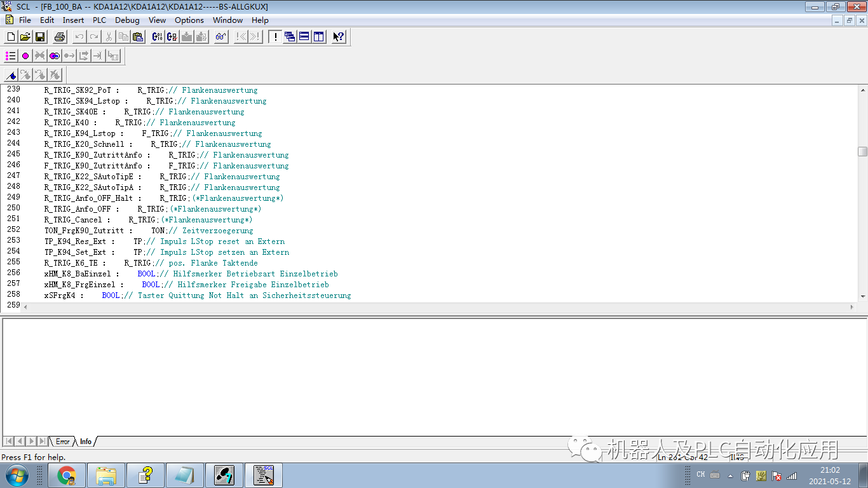Open the Insert menu
The image size is (868, 488).
click(73, 20)
